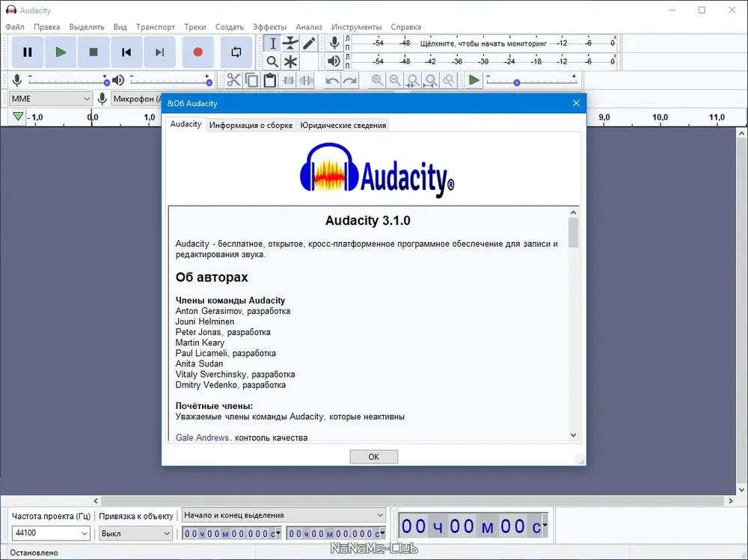This screenshot has width=748, height=560.
Task: Open the Создать menu
Action: 229,27
